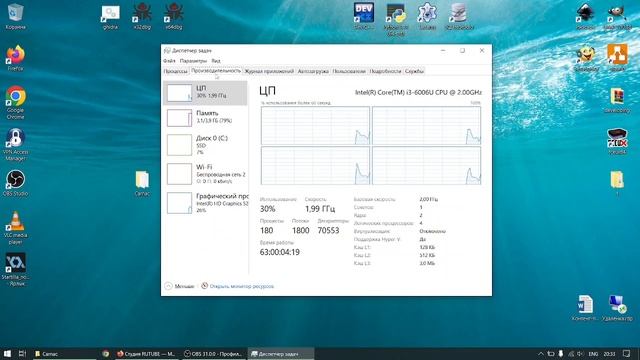Switch to the OBS taskbar window
This screenshot has width=640, height=360.
213,353
